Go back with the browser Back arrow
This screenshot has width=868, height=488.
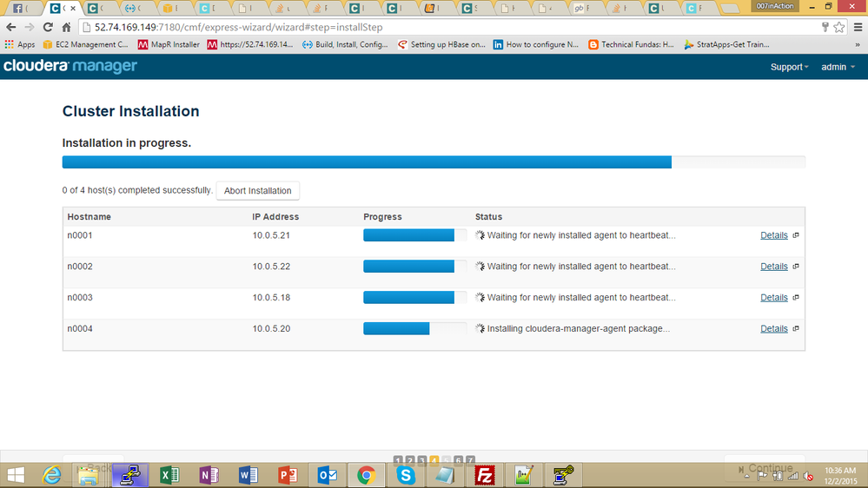[11, 27]
